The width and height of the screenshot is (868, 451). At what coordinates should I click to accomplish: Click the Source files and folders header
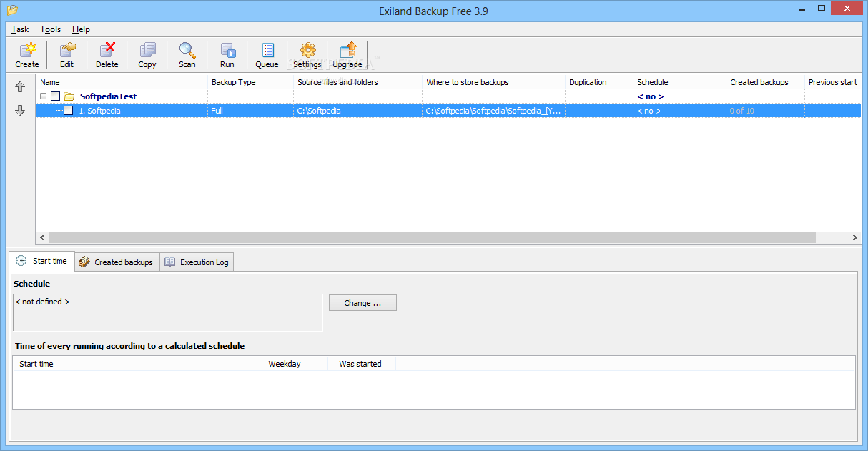click(357, 82)
